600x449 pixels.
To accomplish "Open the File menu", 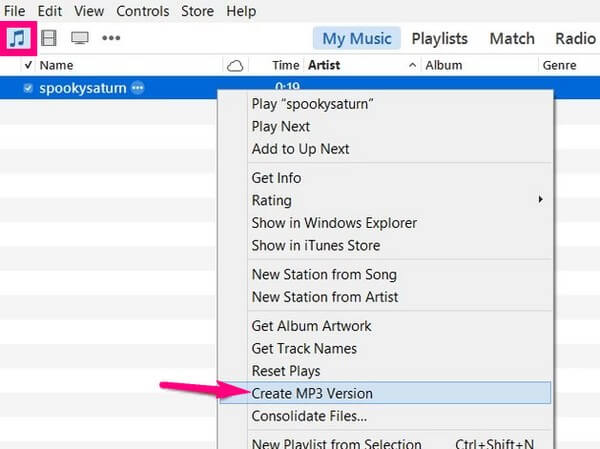I will [15, 11].
